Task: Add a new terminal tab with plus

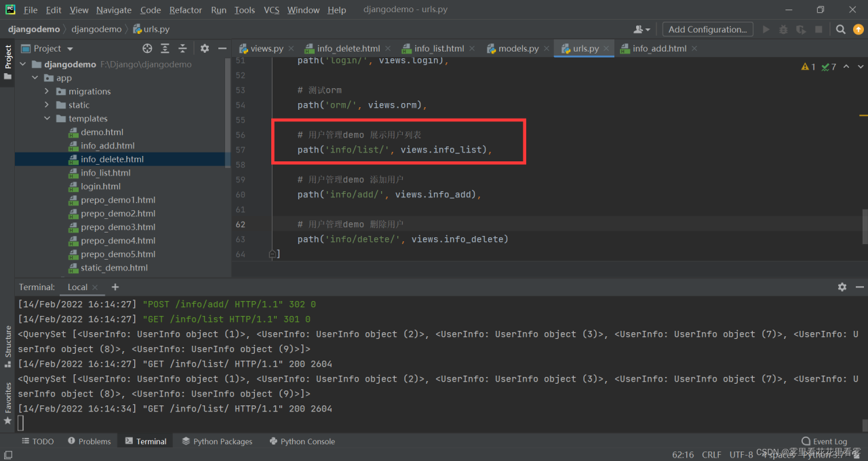Action: pos(115,287)
